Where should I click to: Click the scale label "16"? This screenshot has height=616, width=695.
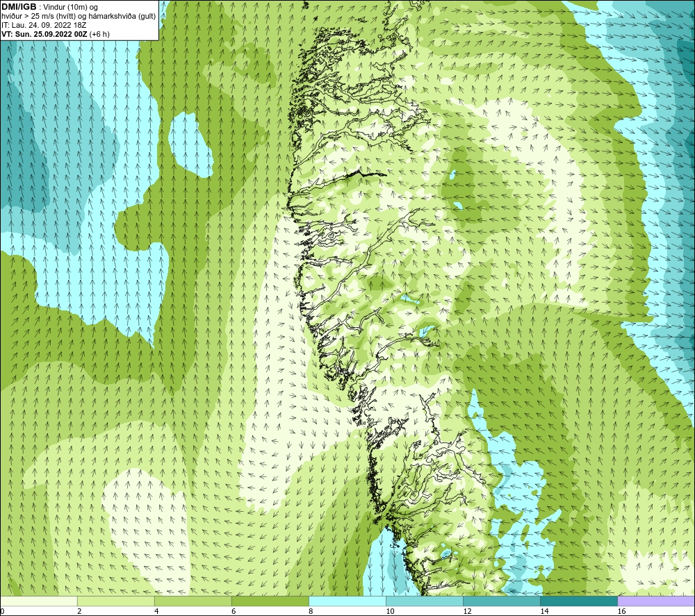point(621,611)
